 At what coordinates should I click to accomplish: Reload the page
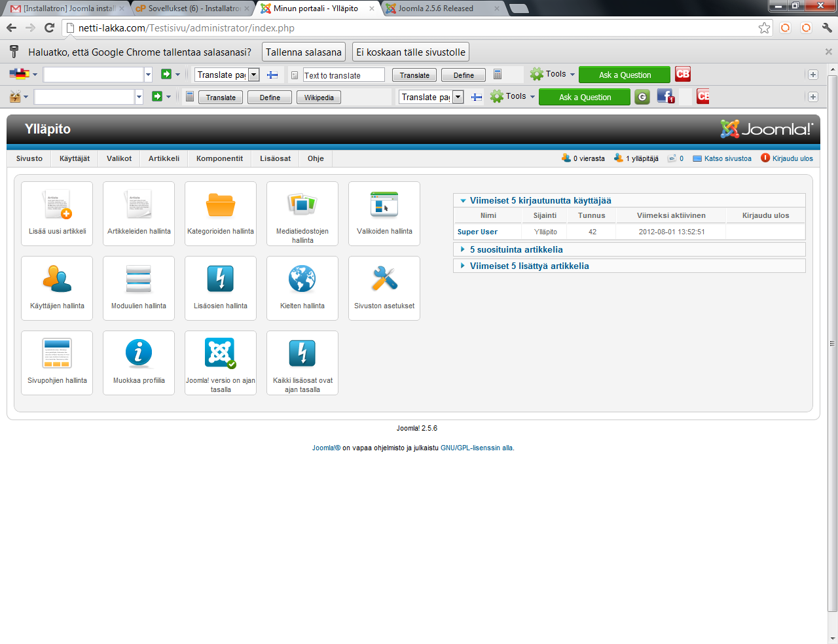coord(49,27)
